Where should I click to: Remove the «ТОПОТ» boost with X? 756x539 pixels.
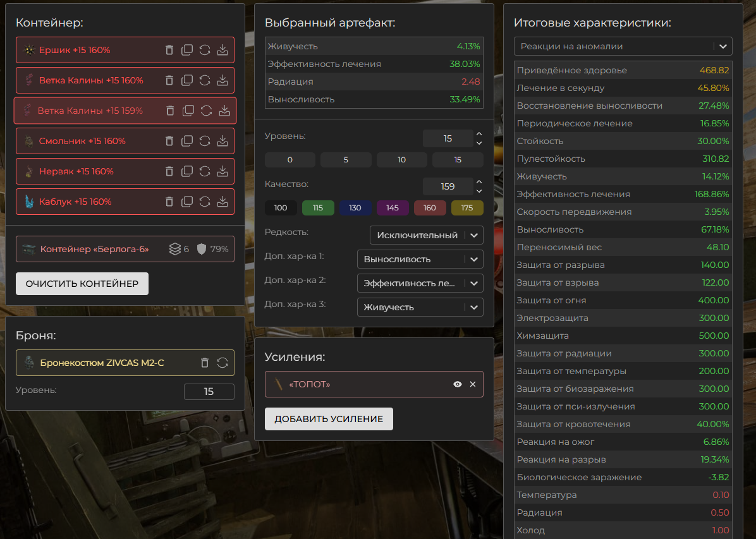(x=473, y=384)
